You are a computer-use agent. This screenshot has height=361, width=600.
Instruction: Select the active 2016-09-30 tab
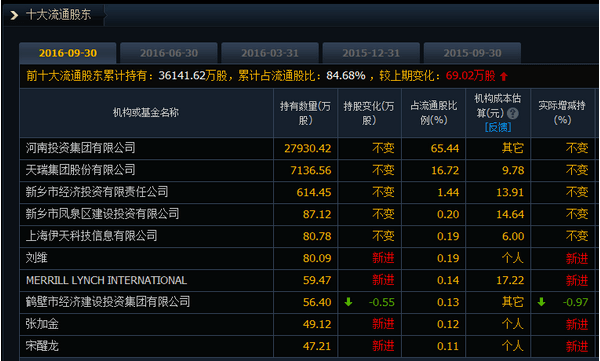68,53
